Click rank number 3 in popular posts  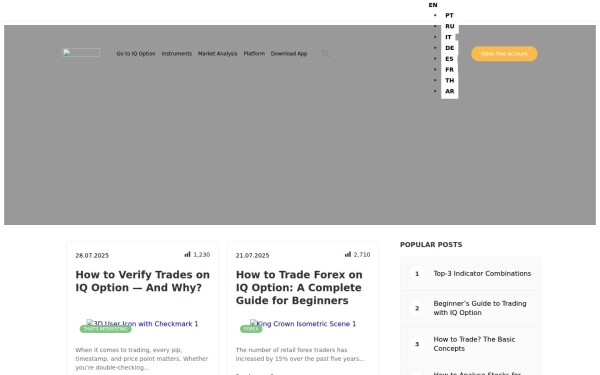[417, 344]
